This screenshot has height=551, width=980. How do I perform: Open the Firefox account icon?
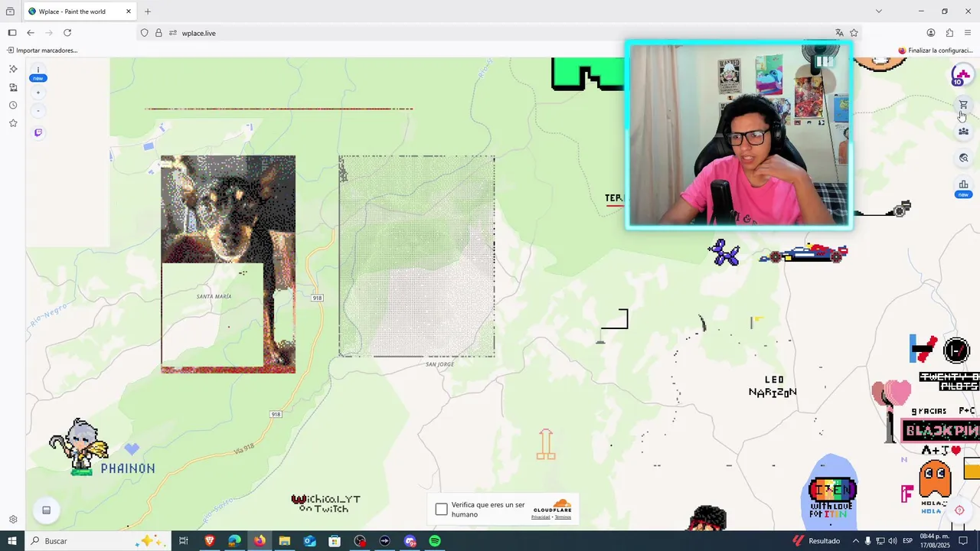coord(931,33)
